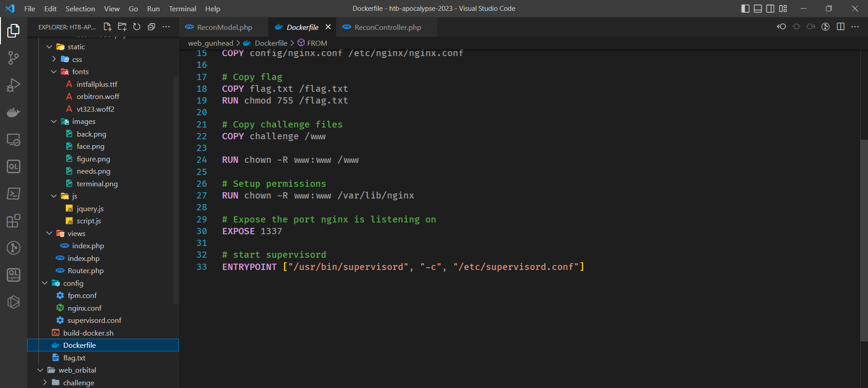Collapse all folders in Explorer

coord(151,27)
